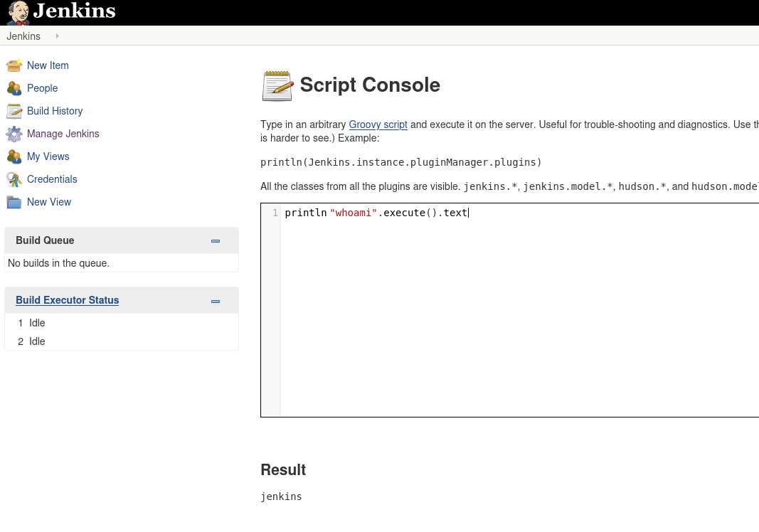This screenshot has height=532, width=759.
Task: Click inside the script editor text area
Action: click(x=519, y=310)
